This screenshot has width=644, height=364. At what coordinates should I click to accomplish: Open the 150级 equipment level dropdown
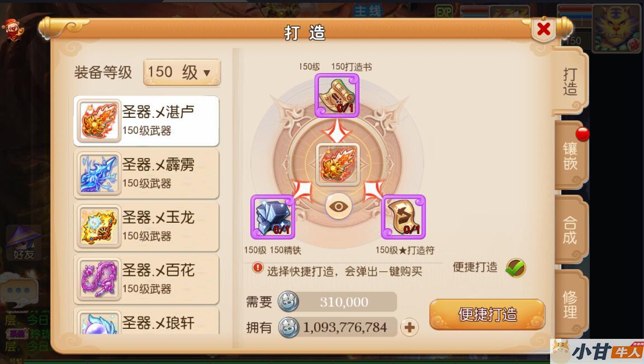pyautogui.click(x=182, y=72)
